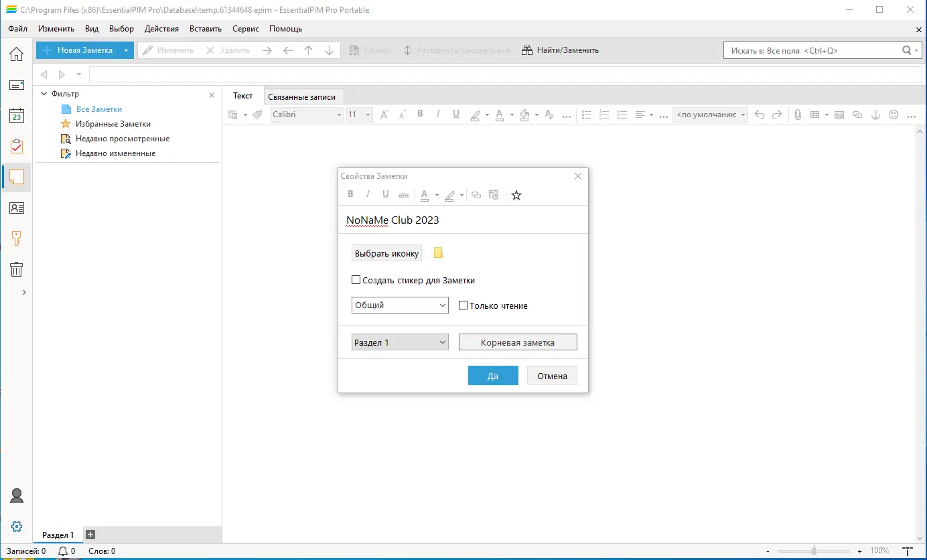Open the 'Вид' menu
This screenshot has width=927, height=560.
[x=92, y=29]
